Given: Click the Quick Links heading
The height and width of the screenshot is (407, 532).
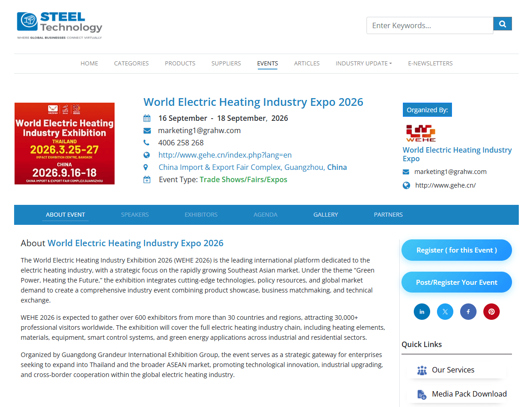Looking at the screenshot, I should pyautogui.click(x=422, y=344).
